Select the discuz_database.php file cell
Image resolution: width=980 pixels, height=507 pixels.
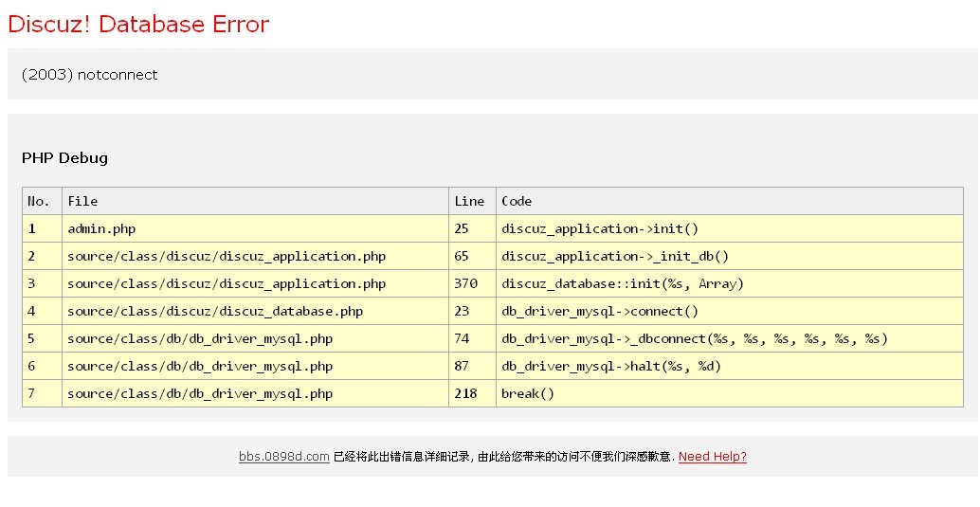click(255, 312)
